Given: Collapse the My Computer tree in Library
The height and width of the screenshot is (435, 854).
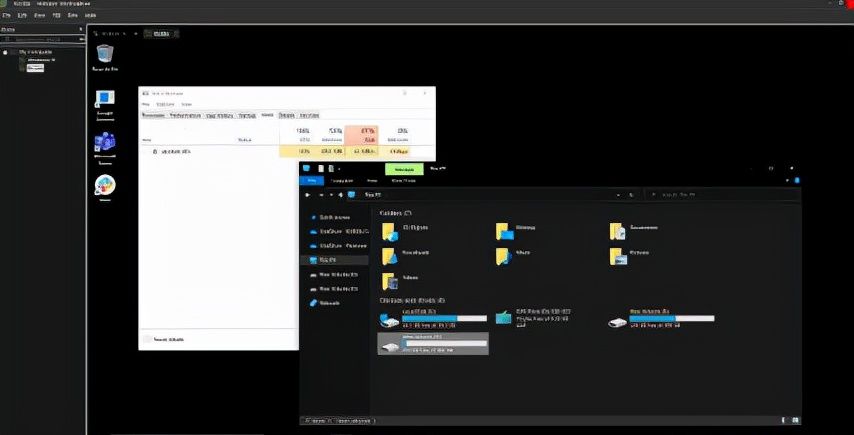Looking at the screenshot, I should coord(6,51).
